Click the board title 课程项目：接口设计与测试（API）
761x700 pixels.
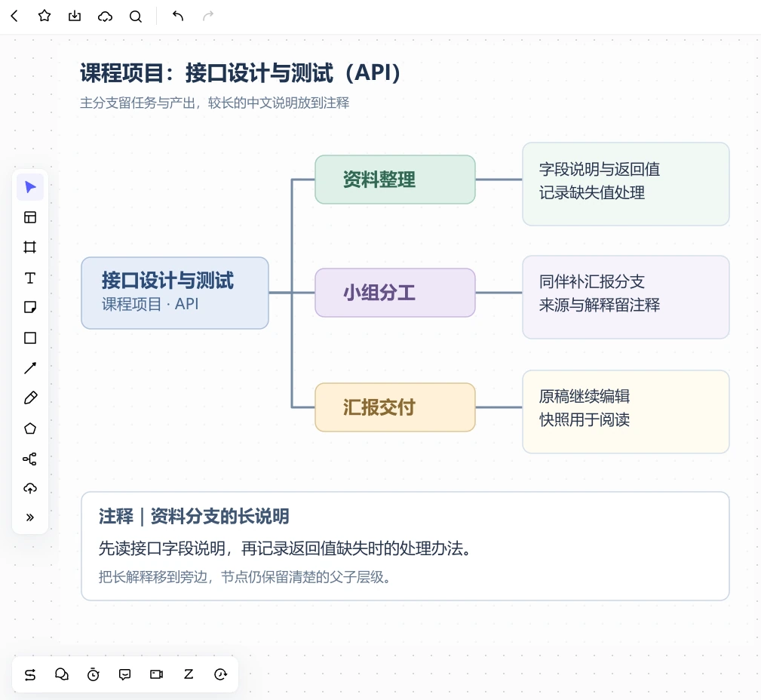(x=241, y=73)
